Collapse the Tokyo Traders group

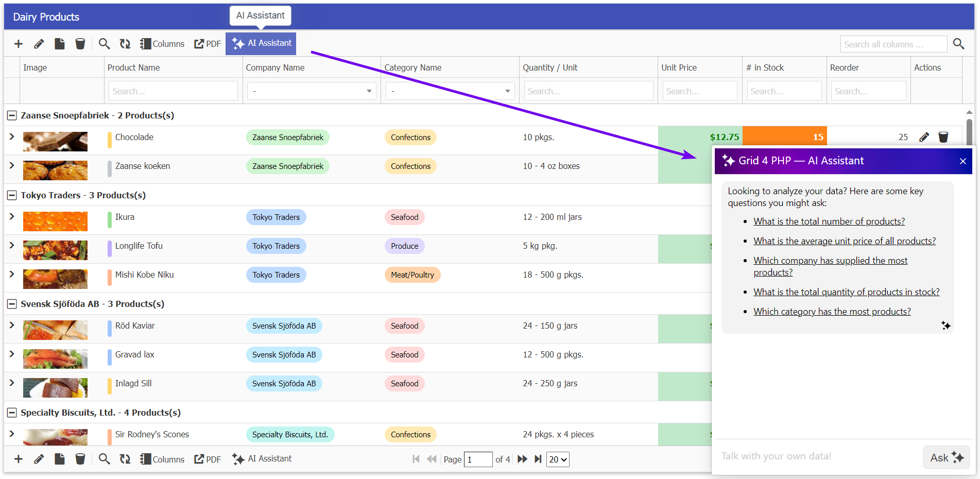tap(12, 195)
